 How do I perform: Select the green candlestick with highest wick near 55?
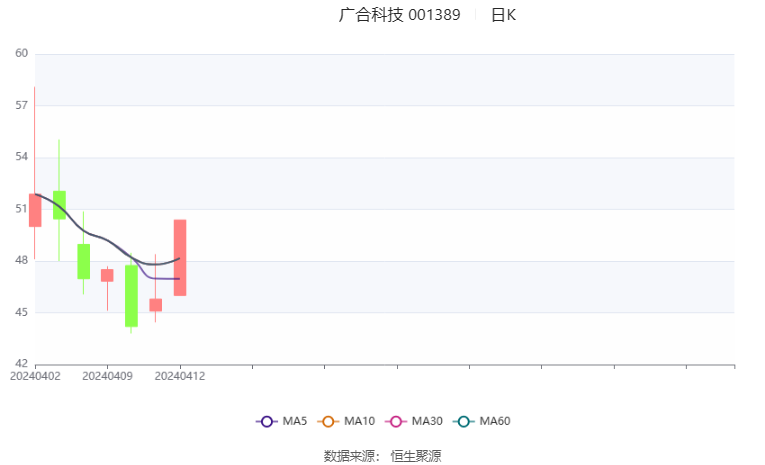pyautogui.click(x=60, y=205)
